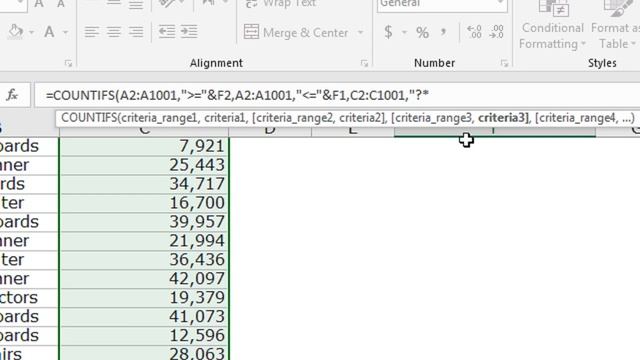Center text horizontally in the cell

114,32
